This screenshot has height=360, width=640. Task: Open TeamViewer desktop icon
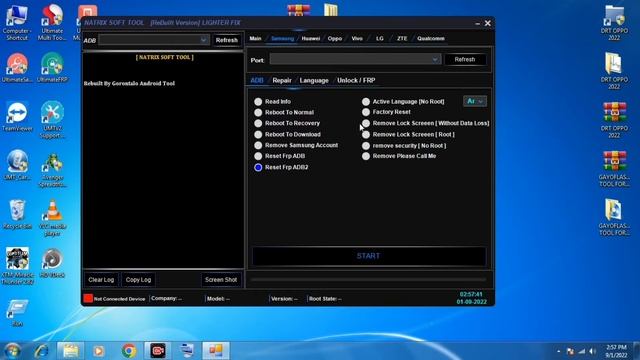point(17,117)
